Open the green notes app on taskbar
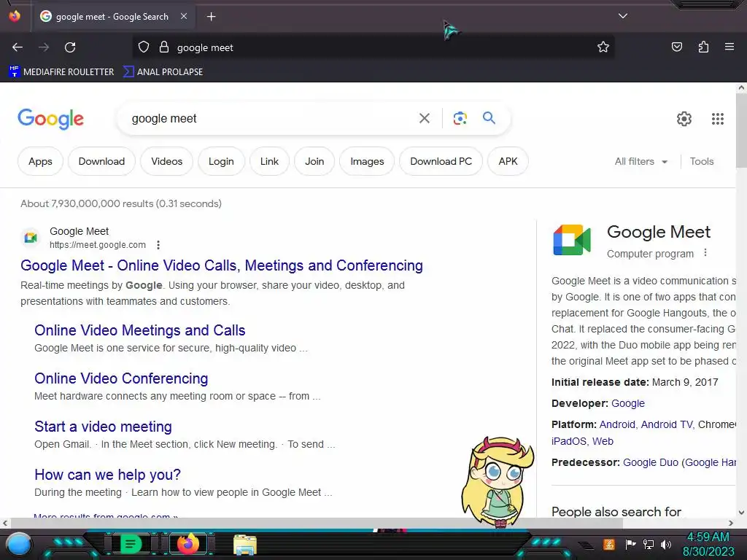 click(x=130, y=544)
